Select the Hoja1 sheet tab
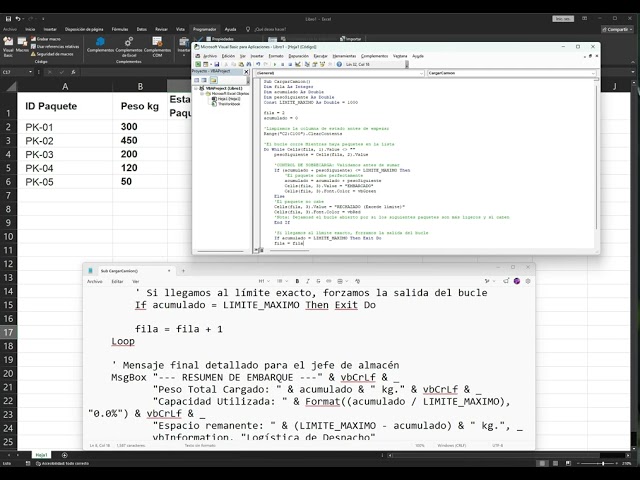 (41, 455)
